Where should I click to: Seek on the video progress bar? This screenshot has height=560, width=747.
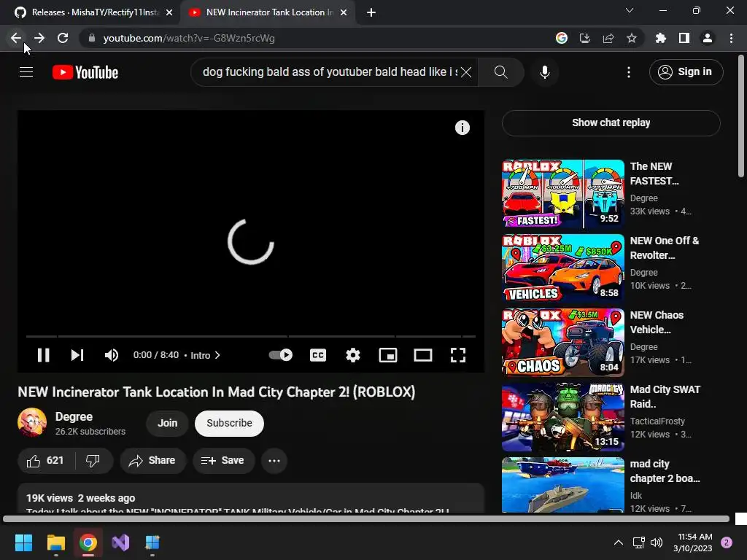pyautogui.click(x=251, y=336)
